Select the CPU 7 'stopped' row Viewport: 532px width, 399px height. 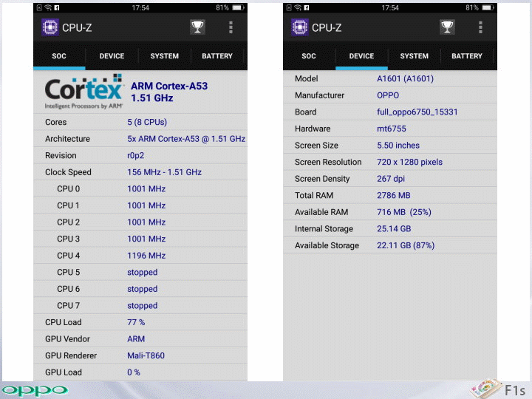point(140,305)
